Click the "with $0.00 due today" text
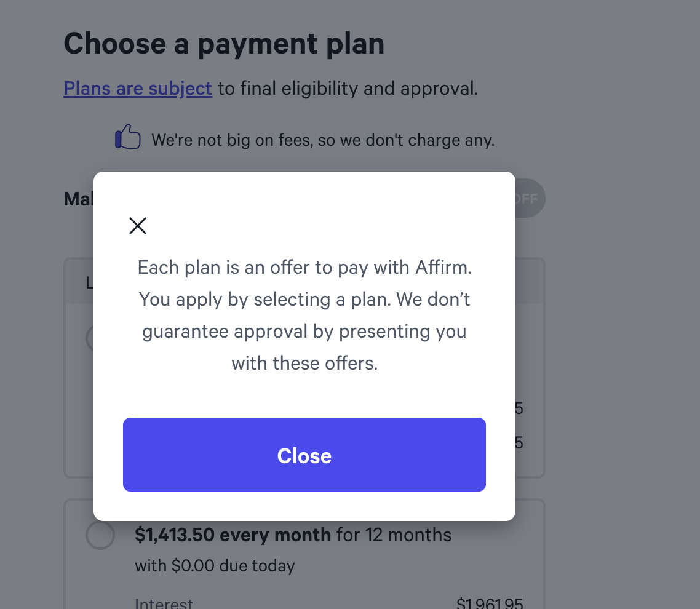The image size is (700, 609). [215, 566]
